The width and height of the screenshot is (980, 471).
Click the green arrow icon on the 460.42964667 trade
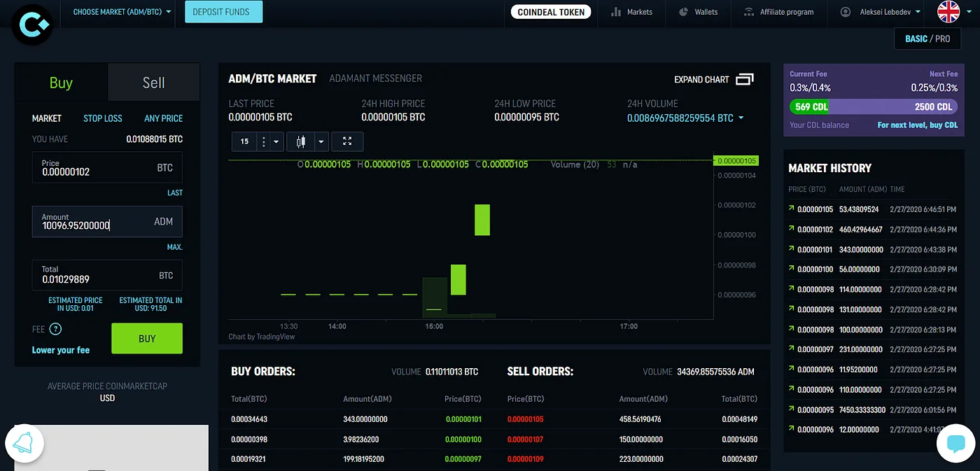point(792,229)
